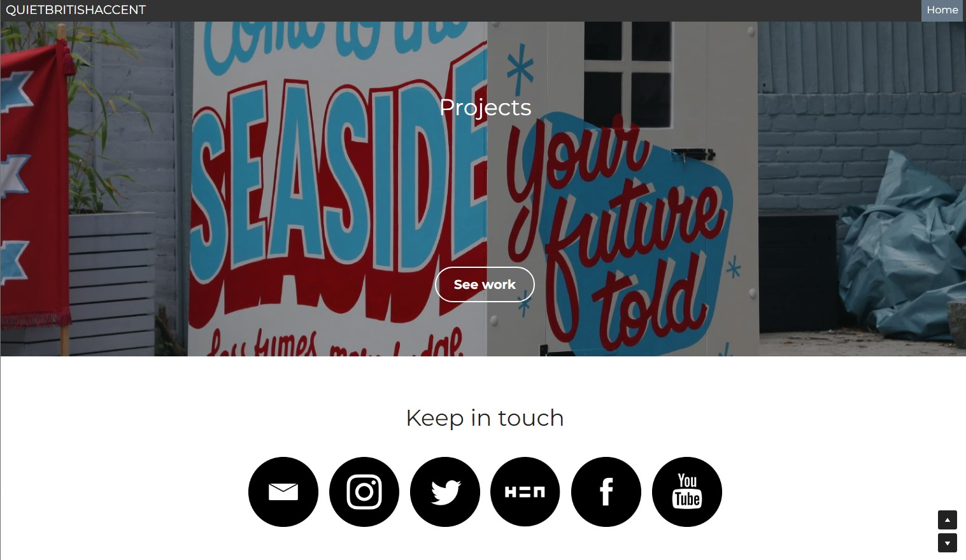The height and width of the screenshot is (560, 966).
Task: Click the QUIETBRITISHACCENT site title
Action: [76, 10]
